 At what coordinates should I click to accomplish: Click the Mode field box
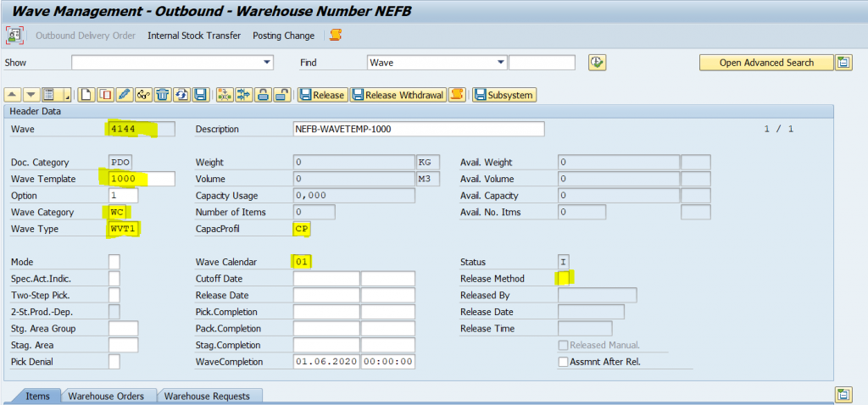(114, 262)
